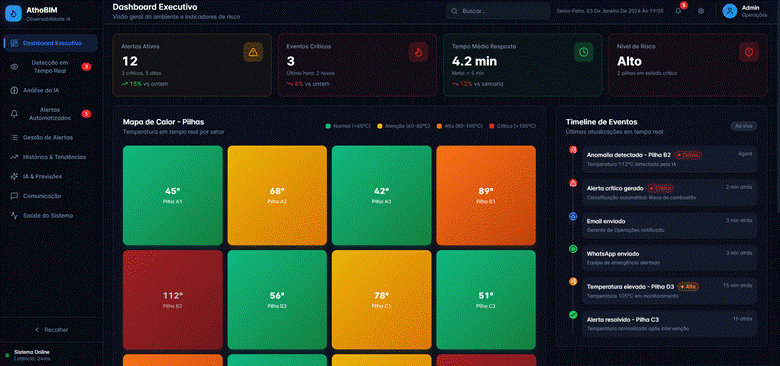
Task: Click the blue marker for Email enviado
Action: point(573,216)
